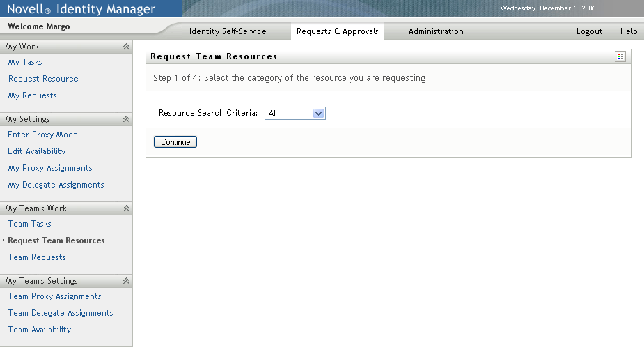Open Team Tasks
Screen dimensions: 644x352
point(29,224)
